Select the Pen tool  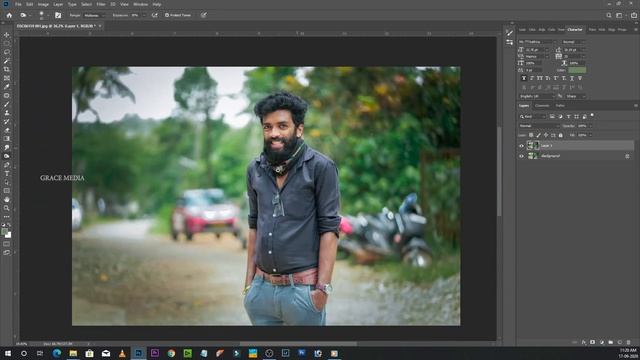(7, 165)
